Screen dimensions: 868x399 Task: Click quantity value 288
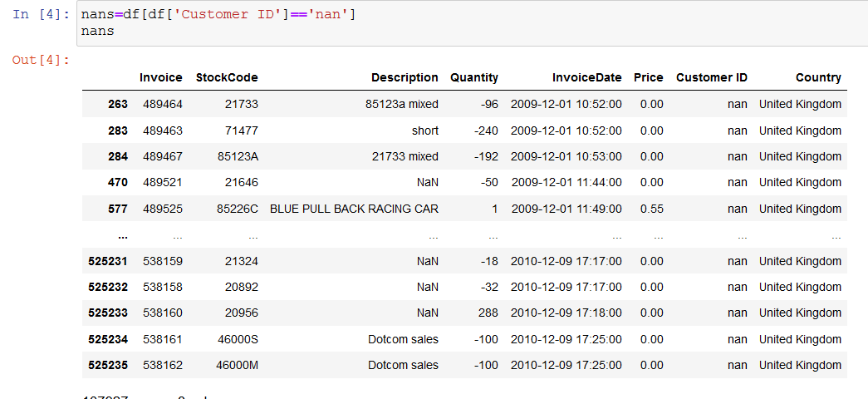(x=488, y=313)
